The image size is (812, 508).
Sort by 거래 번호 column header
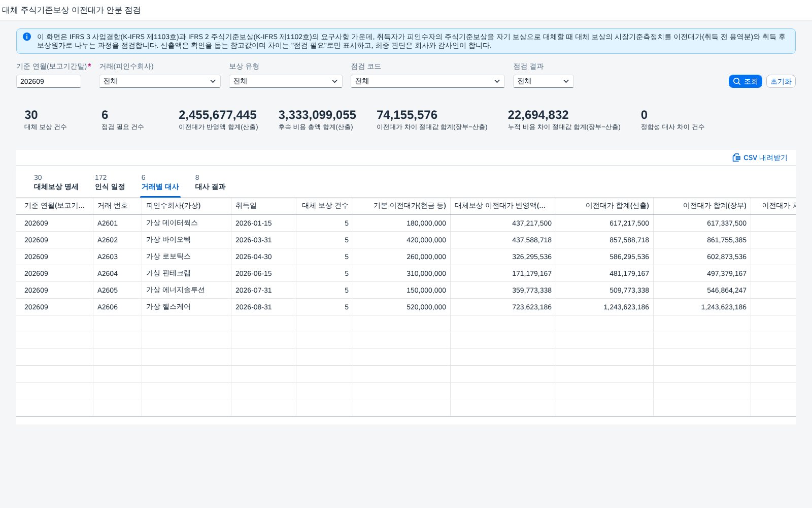[117, 206]
